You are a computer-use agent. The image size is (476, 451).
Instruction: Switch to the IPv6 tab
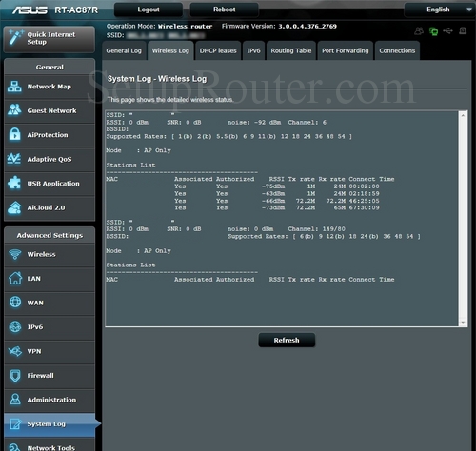pos(253,50)
